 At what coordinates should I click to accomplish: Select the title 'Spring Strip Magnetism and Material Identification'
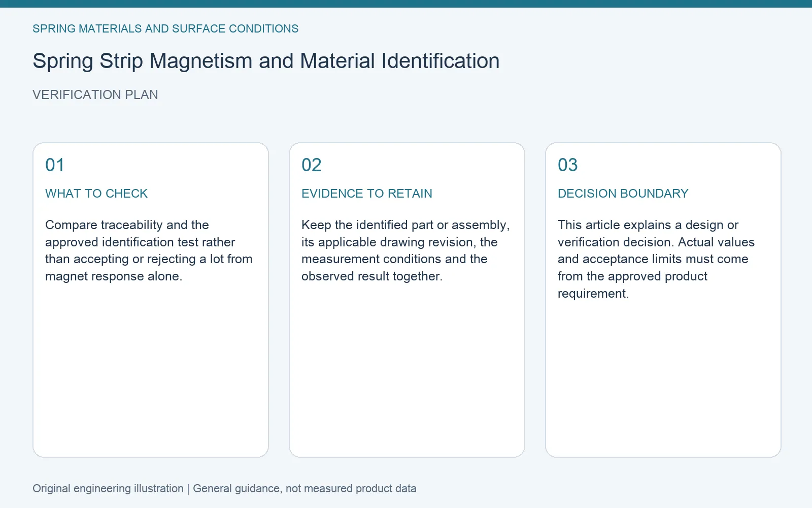pyautogui.click(x=266, y=61)
